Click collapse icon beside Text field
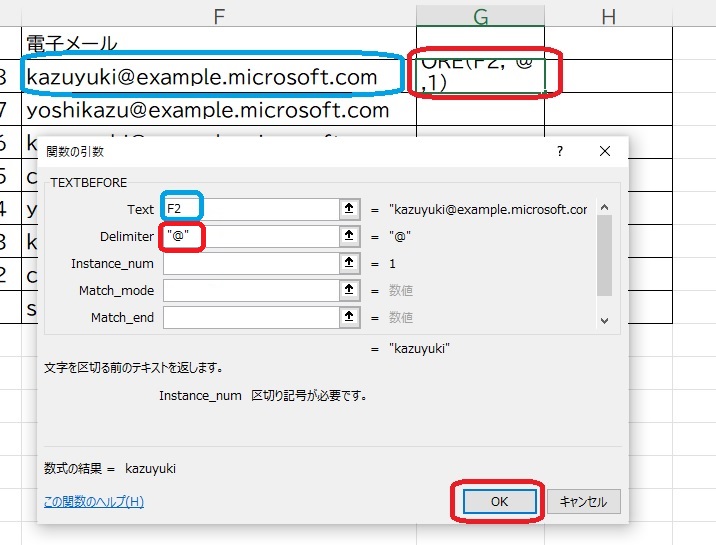 click(348, 209)
